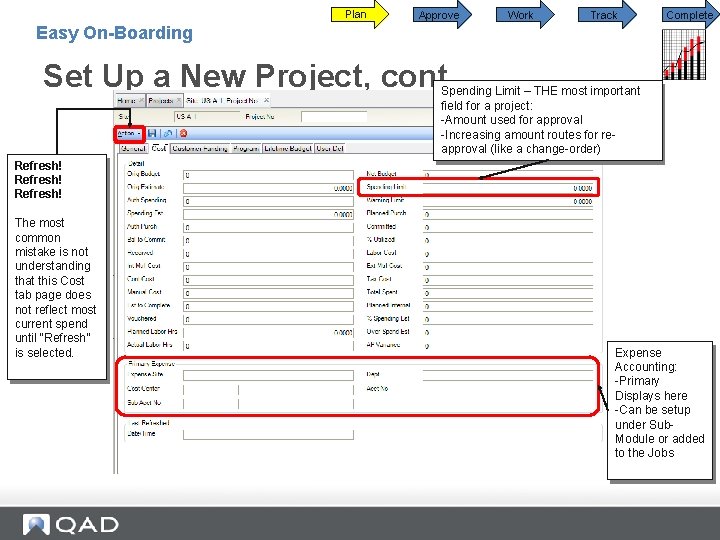Close the Projects tab

click(179, 100)
